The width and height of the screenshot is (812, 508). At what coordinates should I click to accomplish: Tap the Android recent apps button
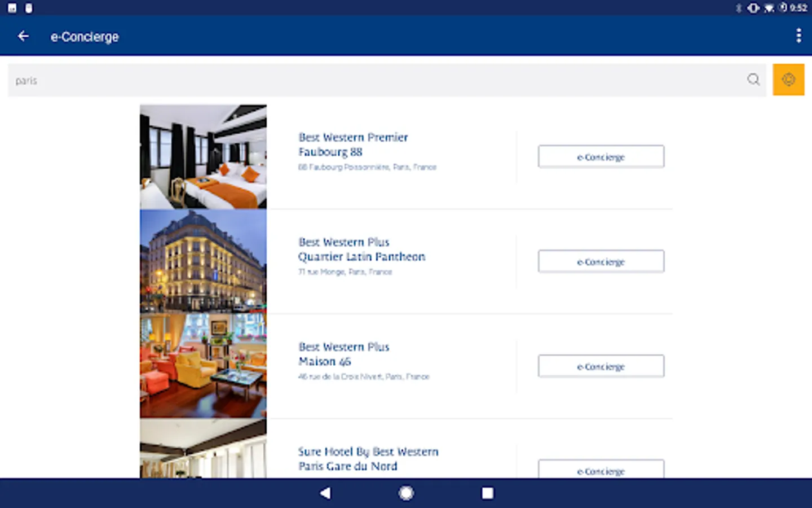(487, 493)
